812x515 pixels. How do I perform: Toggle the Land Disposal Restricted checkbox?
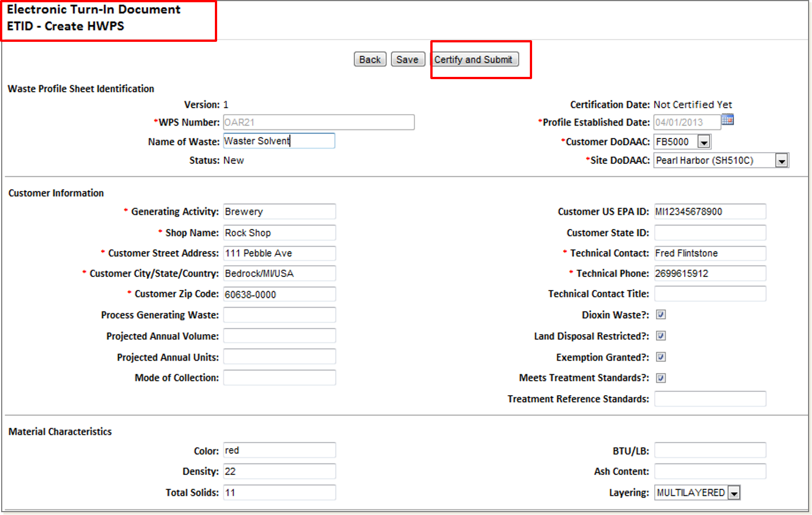click(x=660, y=336)
